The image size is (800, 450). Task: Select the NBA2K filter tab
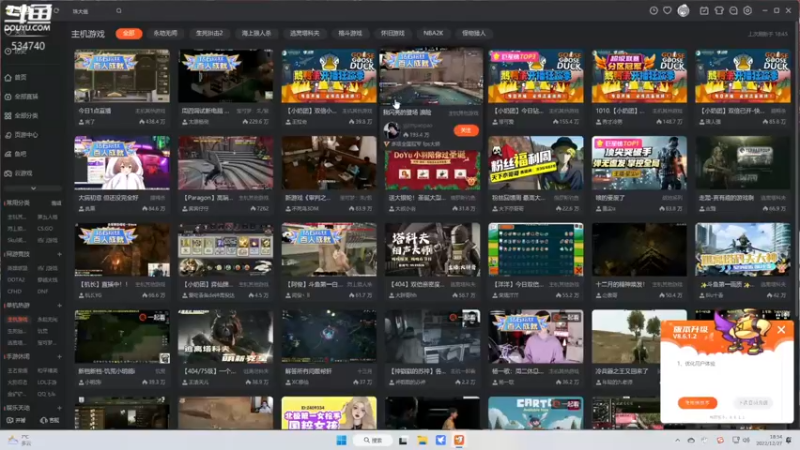[x=433, y=33]
